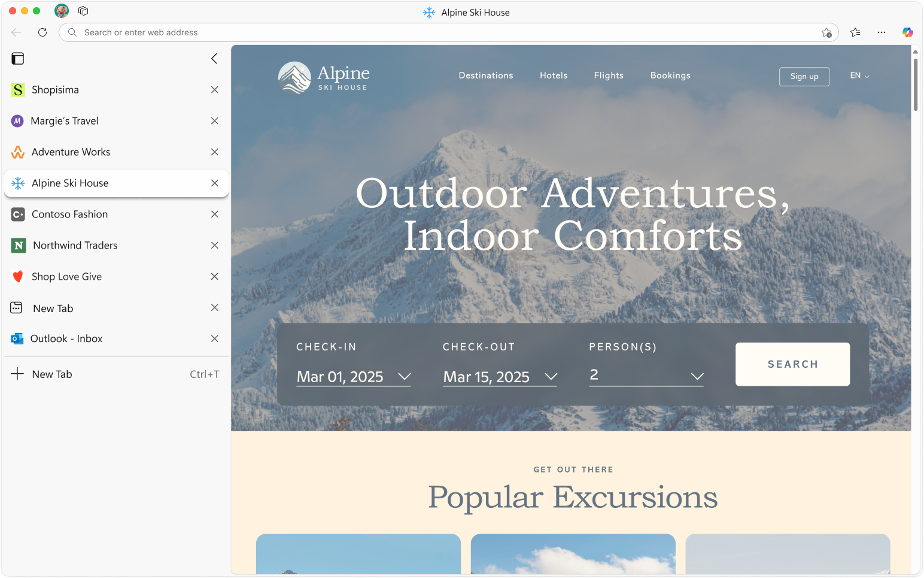Switch to the Adventure Works tab

point(116,152)
